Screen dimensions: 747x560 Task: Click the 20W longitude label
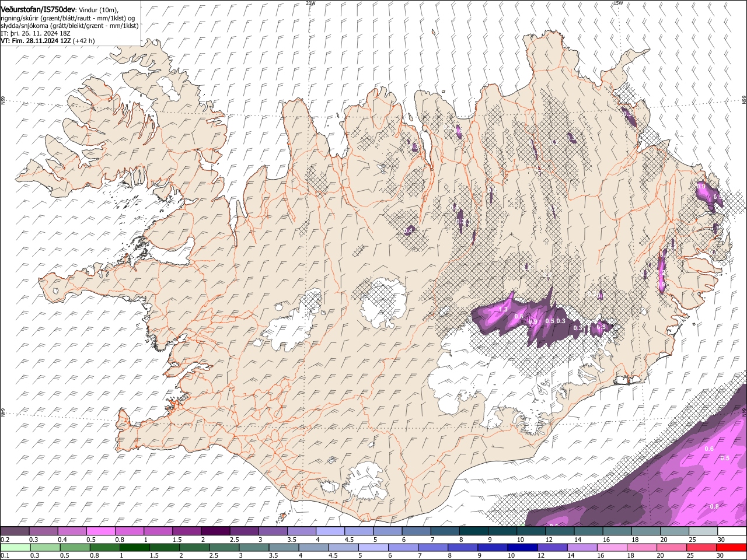coord(311,3)
